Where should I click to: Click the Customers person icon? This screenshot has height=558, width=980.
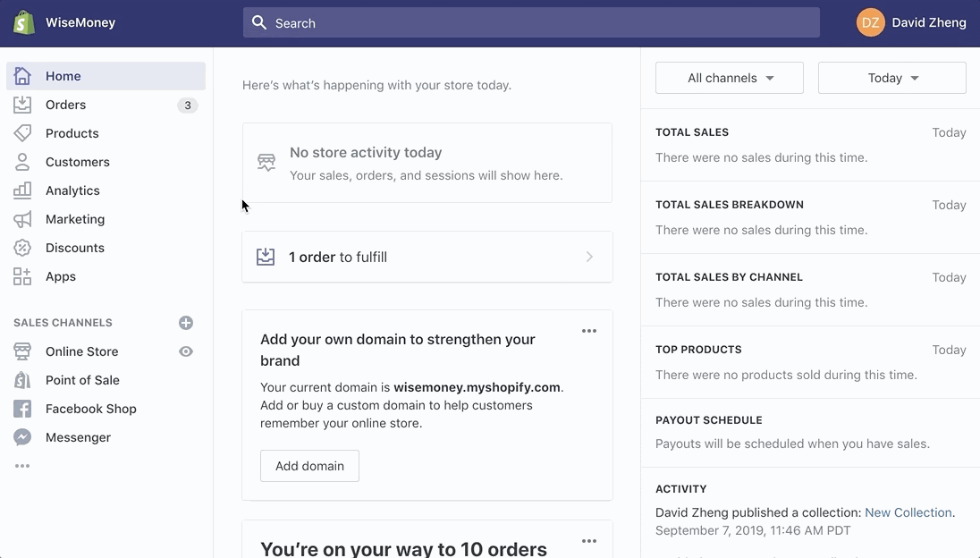[22, 162]
